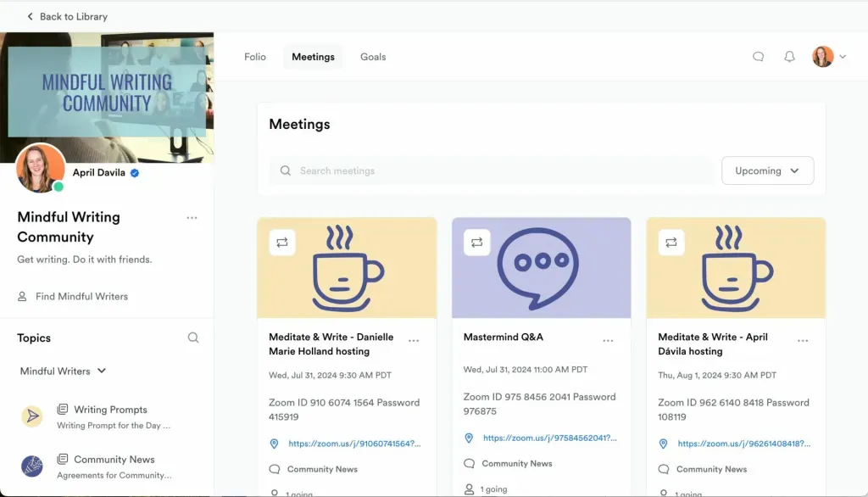
Task: Click recurring icon on April Dávila hosting card
Action: [671, 242]
